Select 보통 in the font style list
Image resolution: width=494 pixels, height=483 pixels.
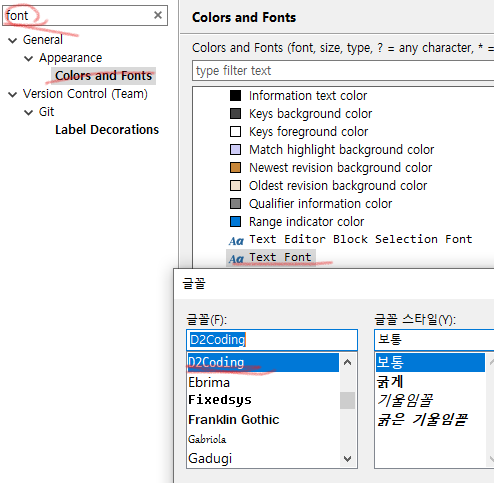[430, 362]
